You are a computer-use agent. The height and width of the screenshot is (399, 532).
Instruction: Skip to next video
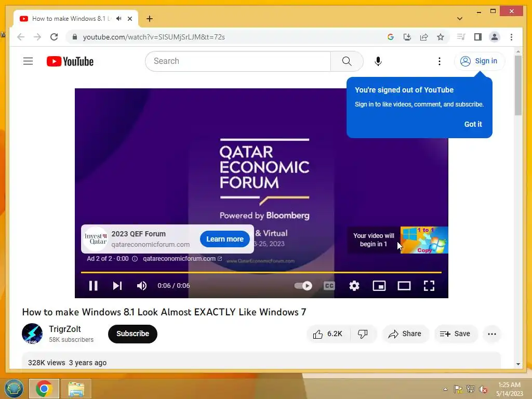[x=117, y=286]
